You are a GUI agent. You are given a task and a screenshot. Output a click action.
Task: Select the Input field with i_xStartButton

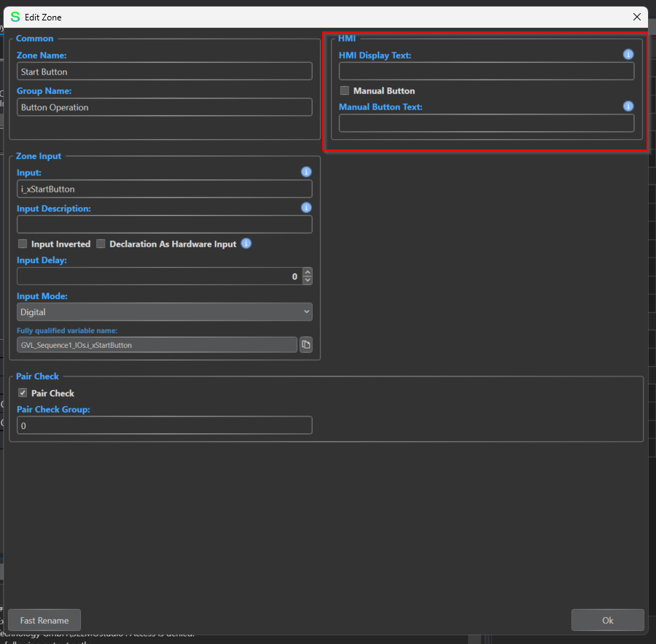pyautogui.click(x=165, y=189)
